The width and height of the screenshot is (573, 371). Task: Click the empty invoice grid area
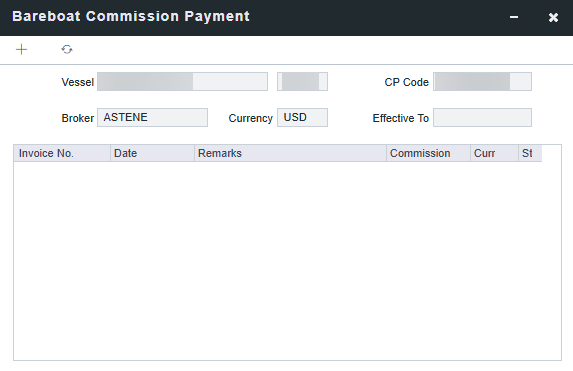[x=287, y=261]
